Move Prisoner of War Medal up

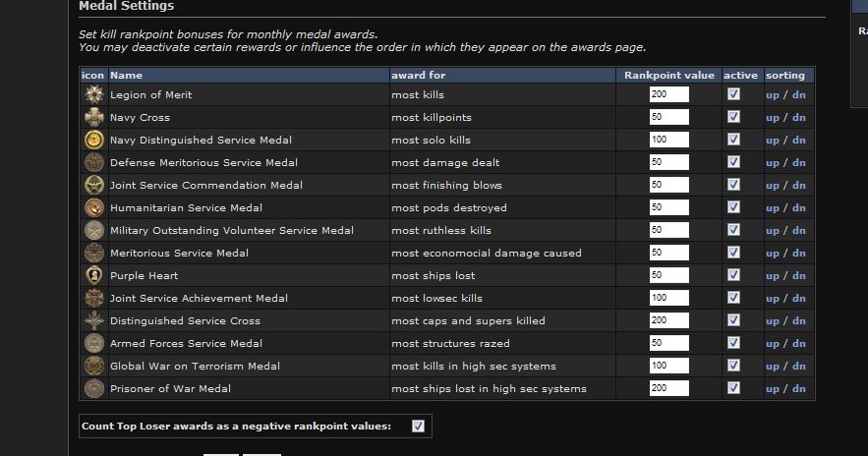click(772, 388)
